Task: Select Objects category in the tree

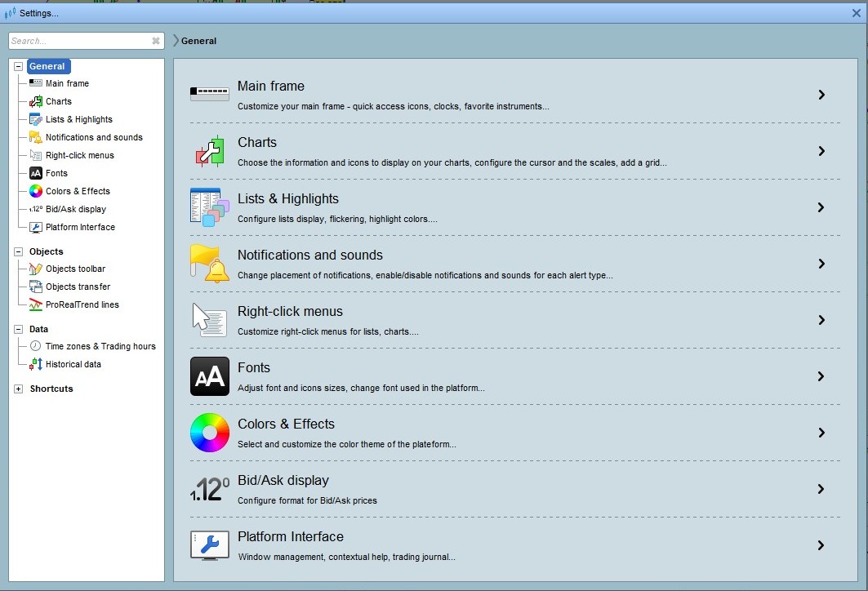Action: pos(46,251)
